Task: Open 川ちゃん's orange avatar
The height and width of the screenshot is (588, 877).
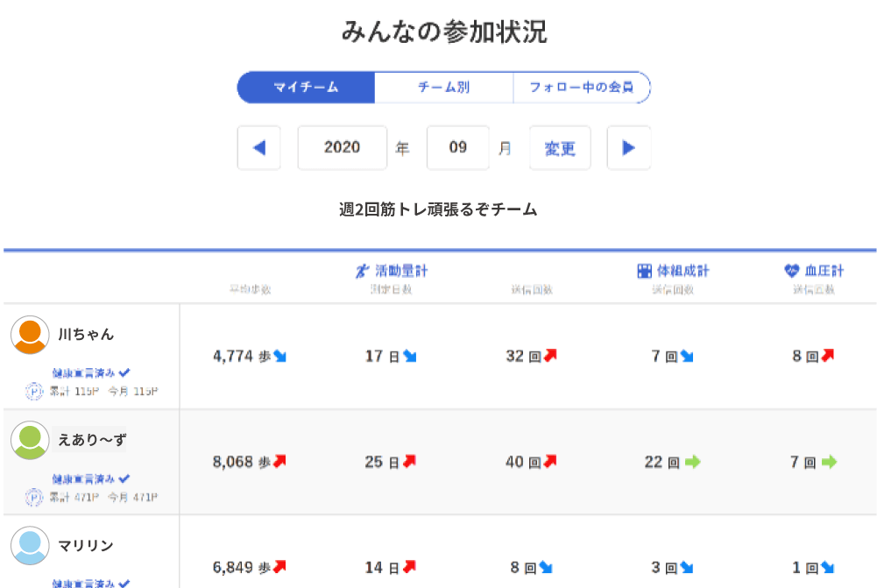Action: click(30, 335)
